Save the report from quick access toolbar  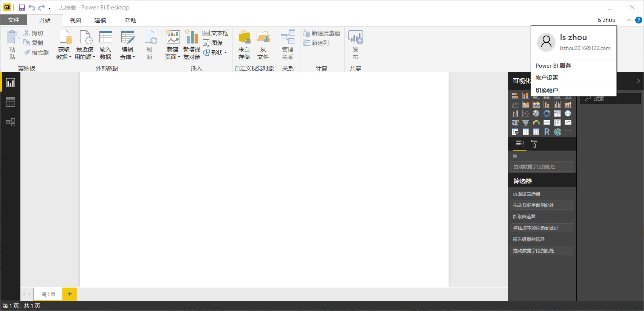22,8
